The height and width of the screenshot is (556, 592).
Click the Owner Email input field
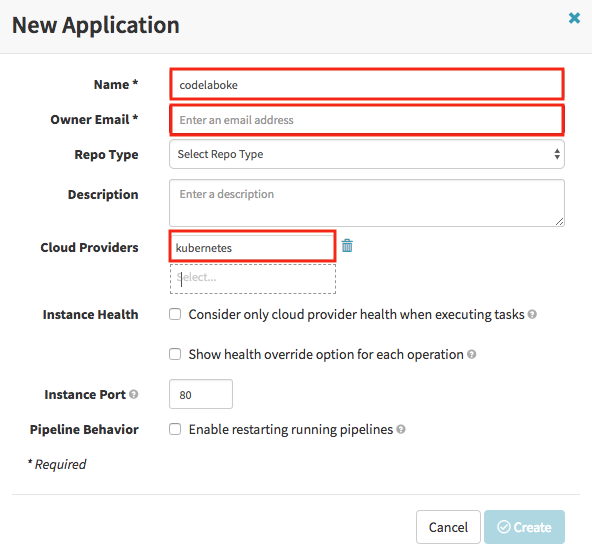pyautogui.click(x=367, y=120)
